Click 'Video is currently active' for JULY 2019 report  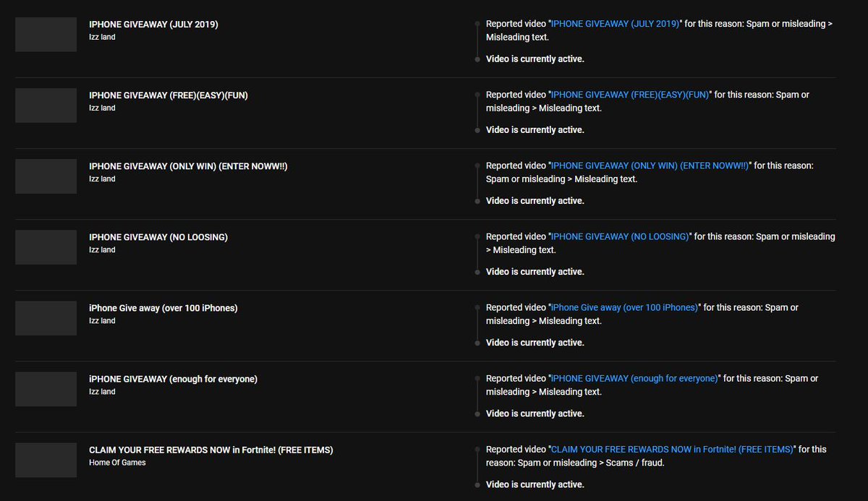535,59
